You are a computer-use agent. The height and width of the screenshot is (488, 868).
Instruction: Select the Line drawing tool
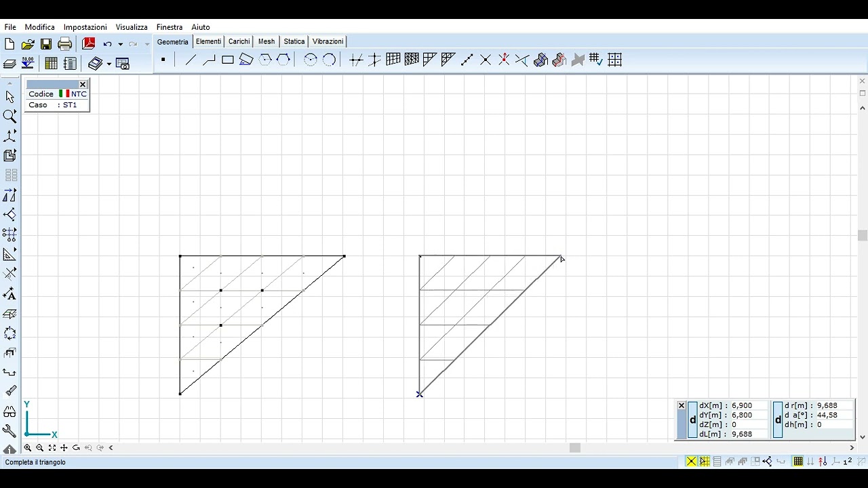(x=191, y=60)
